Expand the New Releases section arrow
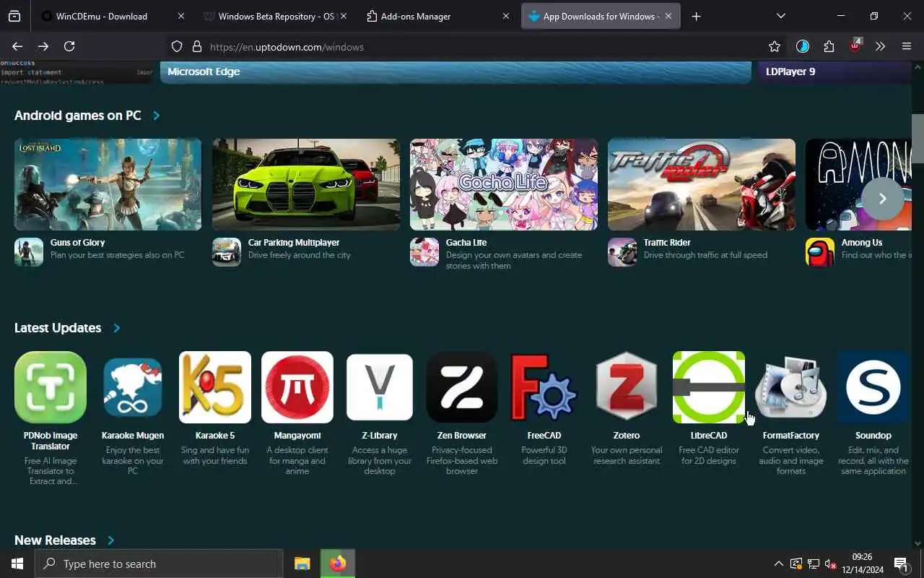Screen dimensions: 924x578 [x=110, y=540]
